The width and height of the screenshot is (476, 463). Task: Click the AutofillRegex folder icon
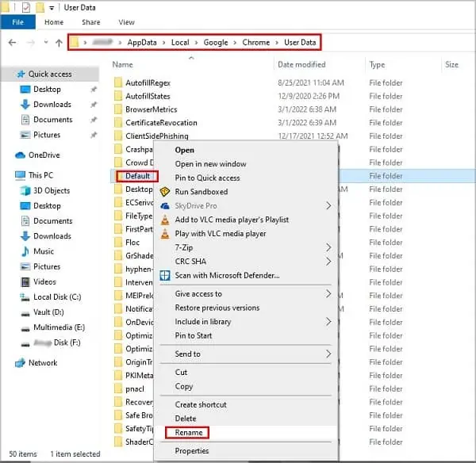coord(118,82)
